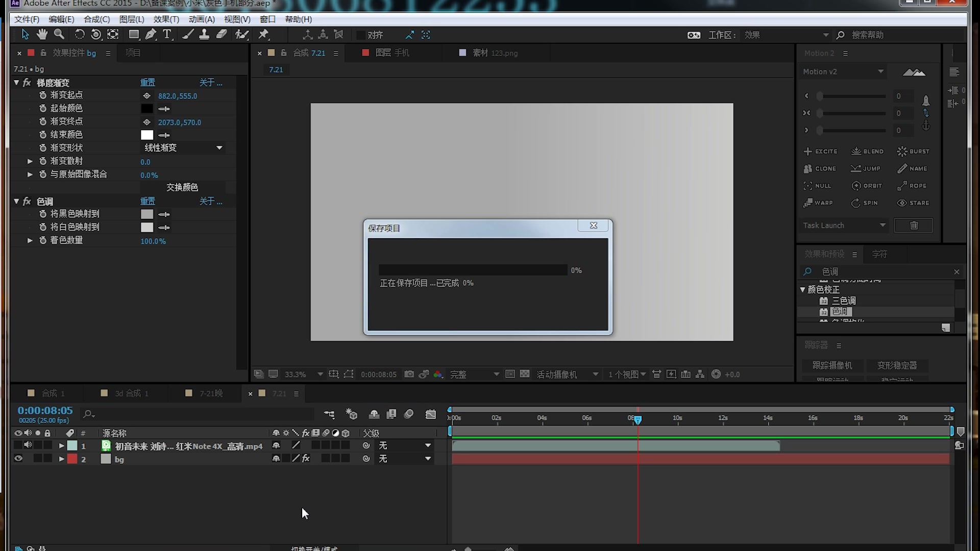Screen dimensions: 980x551
Task: Collapse the 色调 effect group
Action: tap(16, 202)
